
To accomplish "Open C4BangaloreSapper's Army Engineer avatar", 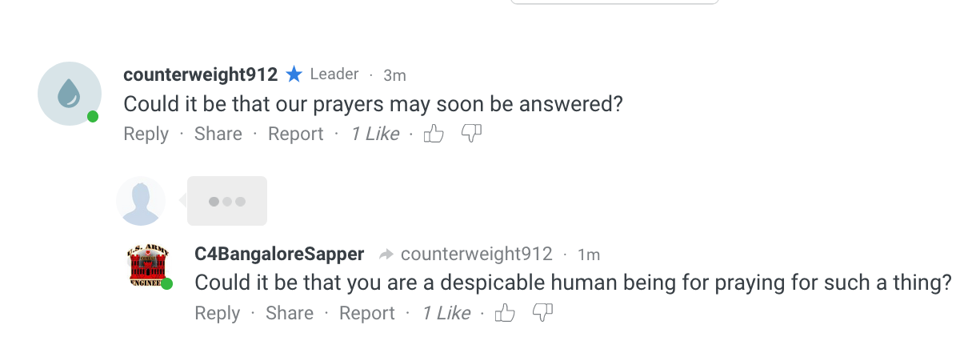I will (x=149, y=267).
